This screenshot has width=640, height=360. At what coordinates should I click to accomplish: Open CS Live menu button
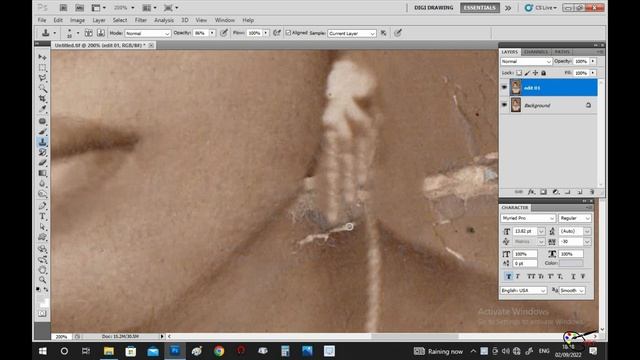click(x=541, y=8)
